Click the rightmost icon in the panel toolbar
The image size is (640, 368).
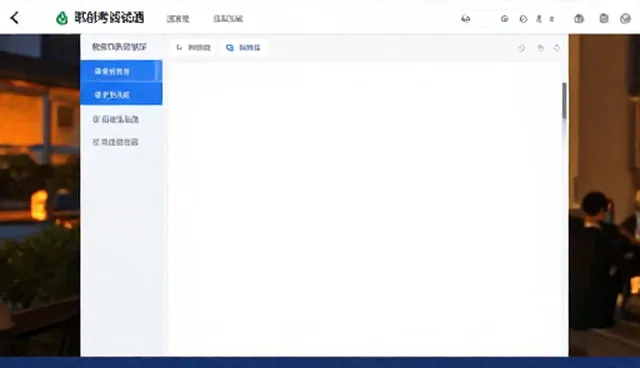[x=557, y=48]
